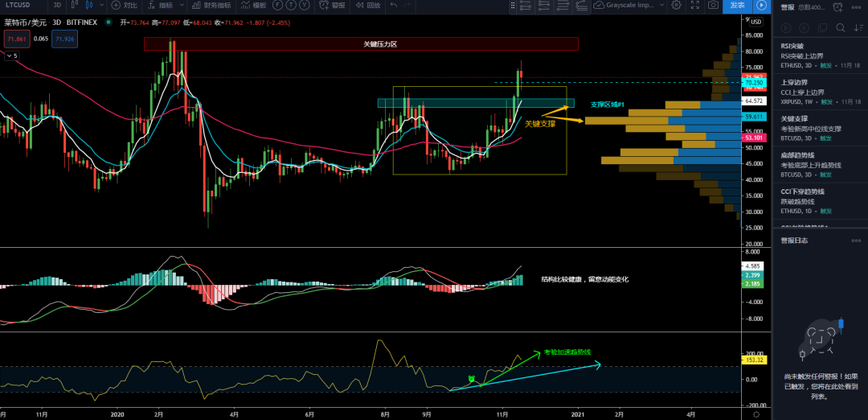
Task: Click the 70.250 cyan price label
Action: [x=754, y=83]
